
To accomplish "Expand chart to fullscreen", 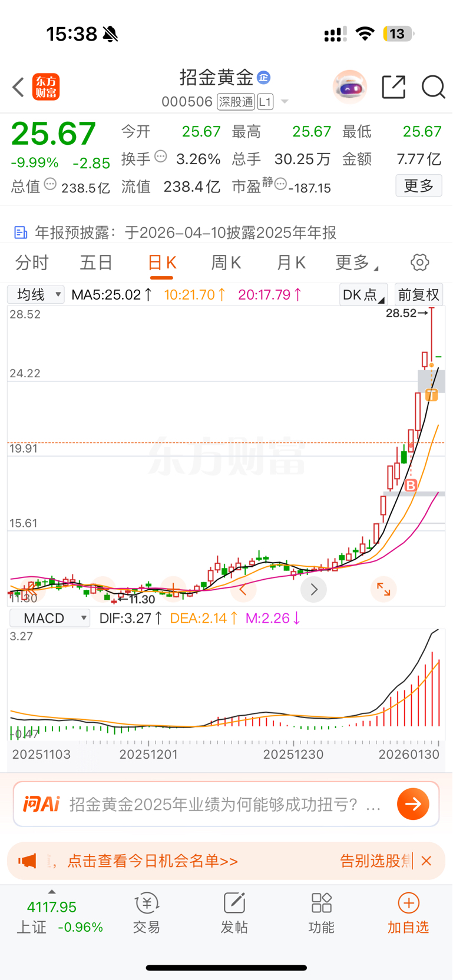I will 383,589.
